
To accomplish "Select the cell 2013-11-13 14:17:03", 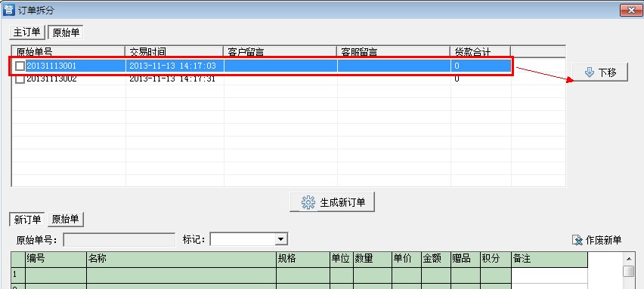I will coord(175,66).
